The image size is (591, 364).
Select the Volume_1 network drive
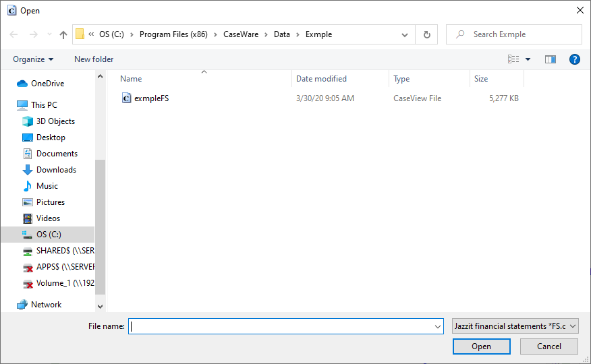click(x=65, y=283)
